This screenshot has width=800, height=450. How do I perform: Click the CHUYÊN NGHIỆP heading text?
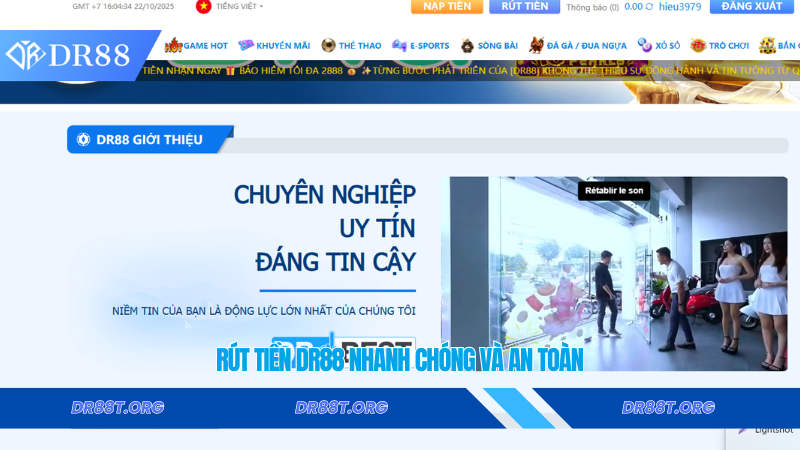click(324, 194)
